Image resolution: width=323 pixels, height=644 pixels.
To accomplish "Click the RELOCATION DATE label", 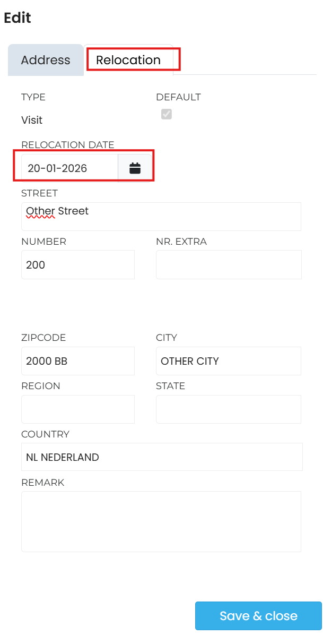I will 68,145.
